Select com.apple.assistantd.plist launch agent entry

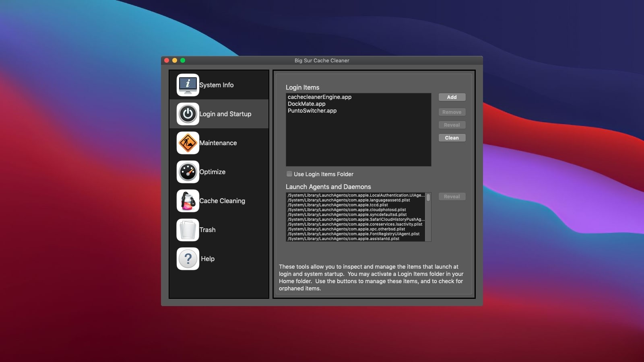(343, 239)
